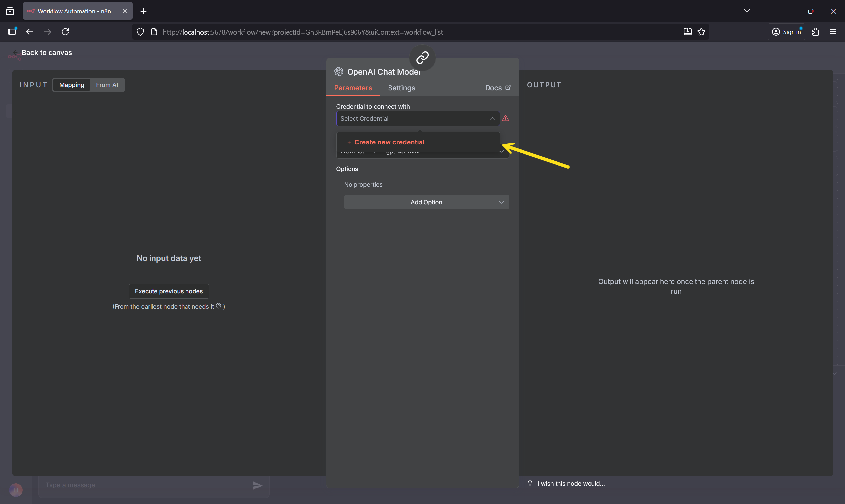Close the Workflow Automation - n8n tab
The height and width of the screenshot is (504, 845).
(x=125, y=11)
